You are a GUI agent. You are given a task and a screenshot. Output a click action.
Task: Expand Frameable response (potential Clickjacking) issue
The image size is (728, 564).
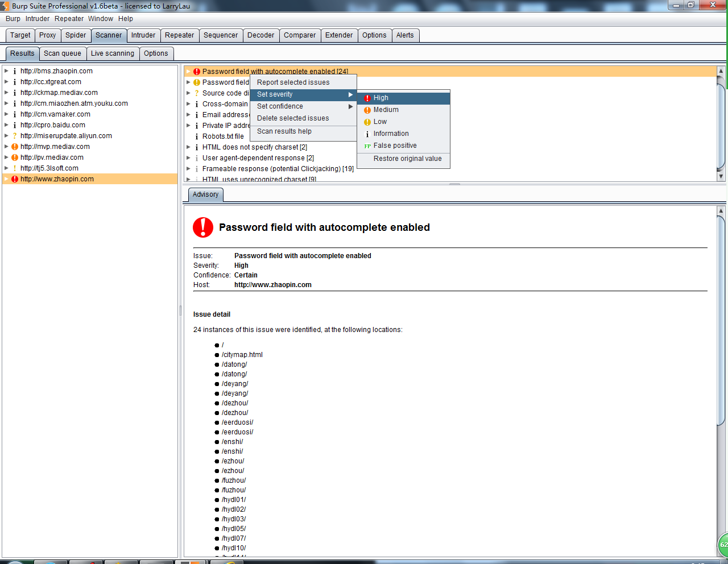click(x=189, y=169)
